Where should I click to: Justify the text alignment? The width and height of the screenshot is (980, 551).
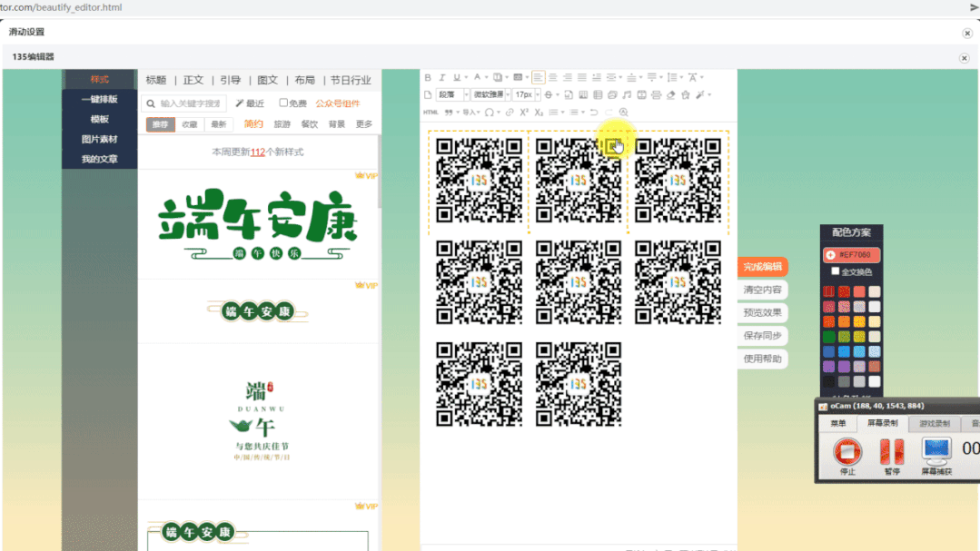pos(582,77)
